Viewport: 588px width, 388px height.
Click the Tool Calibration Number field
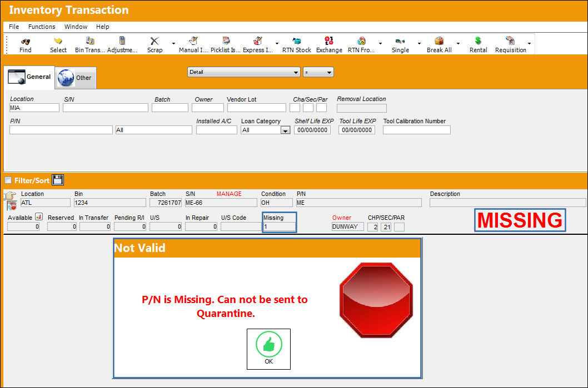pos(417,130)
